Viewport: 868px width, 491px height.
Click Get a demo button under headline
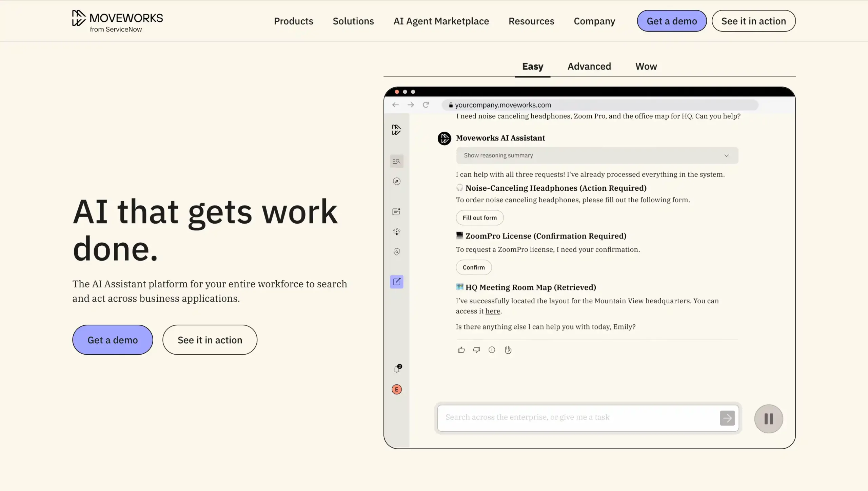click(x=113, y=340)
